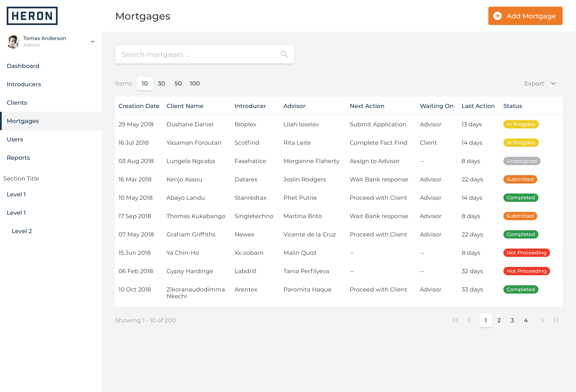Open client Yasaman Foroutan
Image resolution: width=576 pixels, height=392 pixels.
194,143
